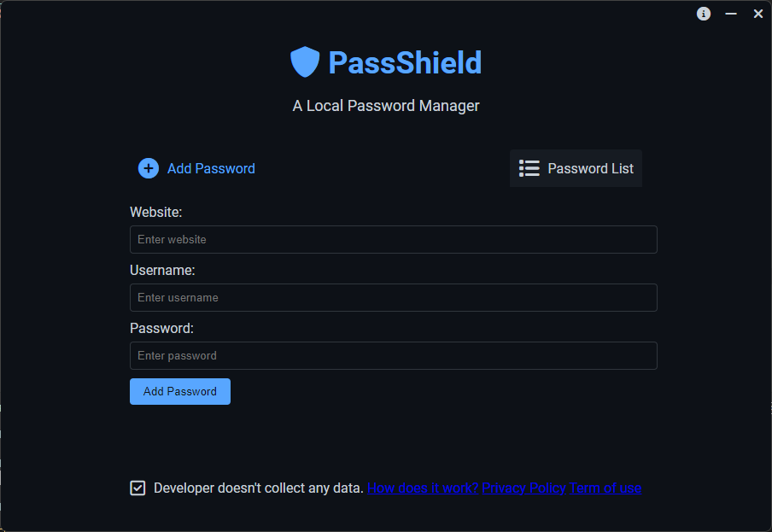Click the PassShield title text
772x532 pixels.
(x=405, y=62)
